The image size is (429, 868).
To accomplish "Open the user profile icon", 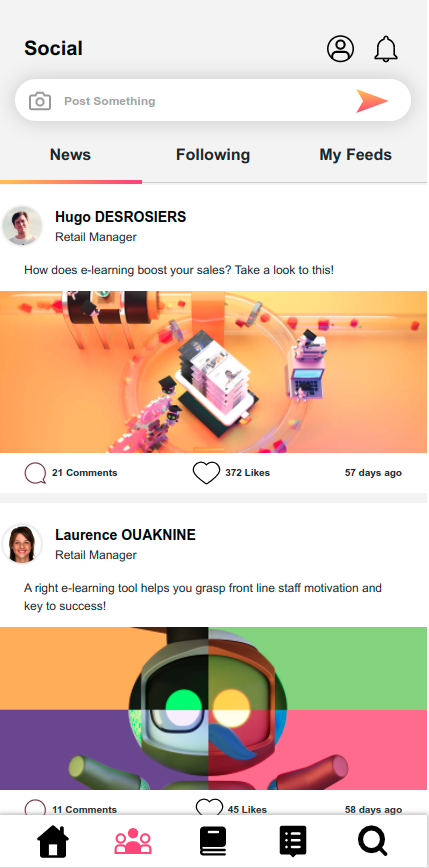I will tap(340, 49).
